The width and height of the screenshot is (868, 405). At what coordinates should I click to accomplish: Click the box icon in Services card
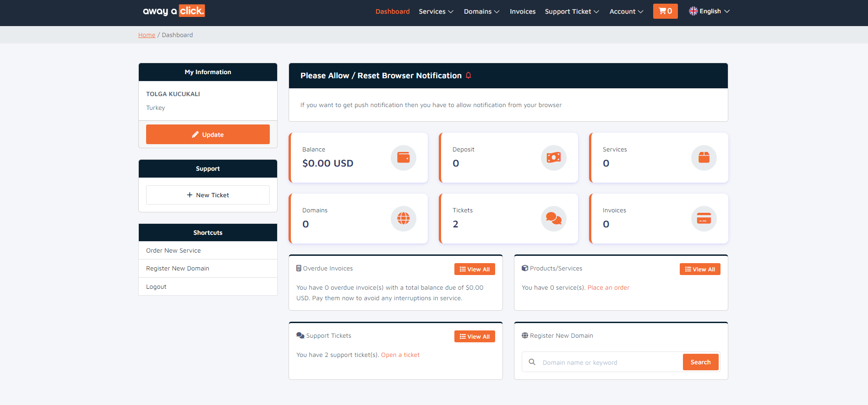pyautogui.click(x=704, y=158)
